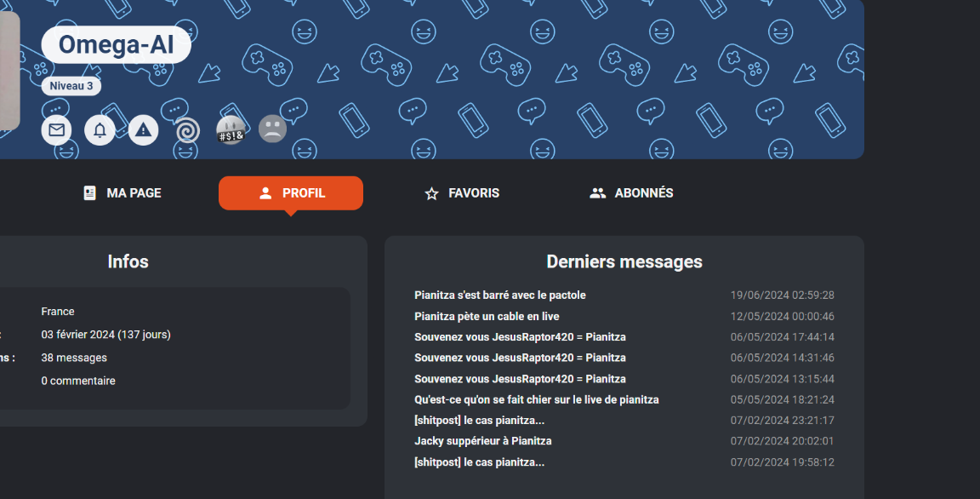Open "Qu'est-ce qu'on se fait chier" topic

point(536,399)
